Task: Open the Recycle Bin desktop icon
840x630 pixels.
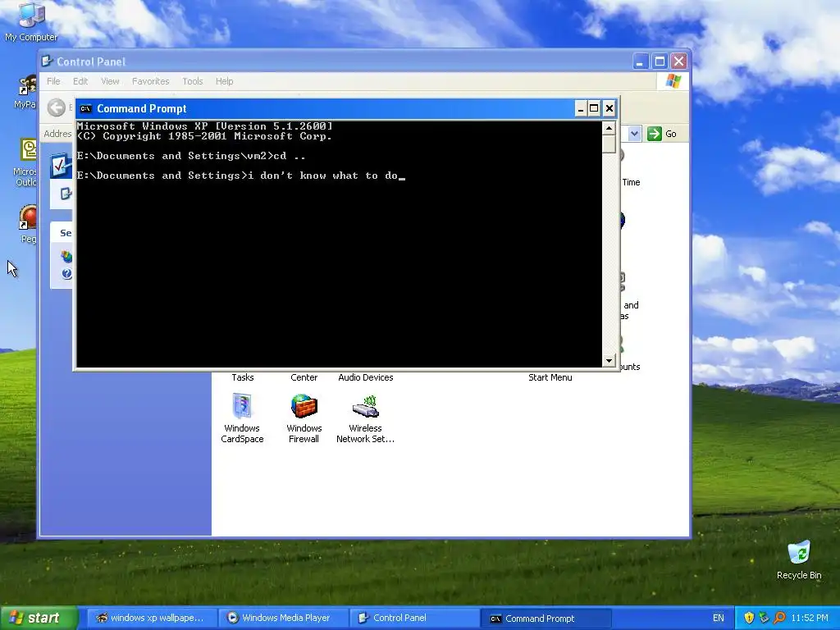Action: [x=799, y=559]
